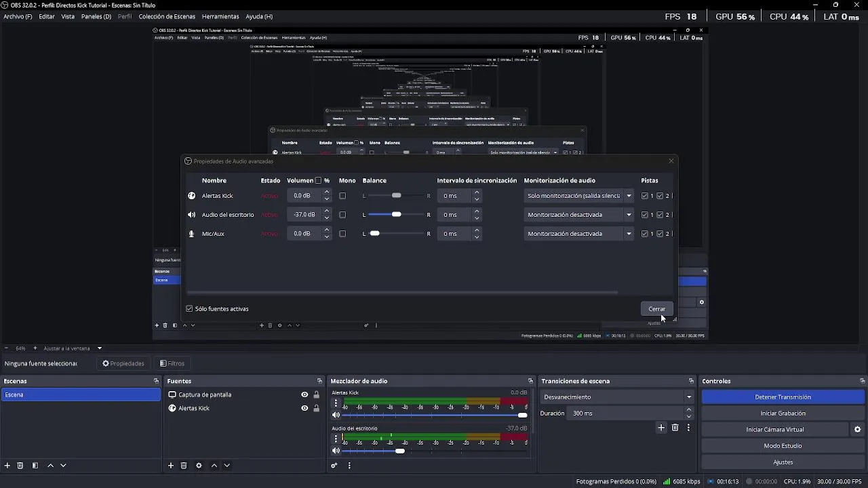868x488 pixels.
Task: Uncheck track 1 for Alertas Kick
Action: [645, 196]
